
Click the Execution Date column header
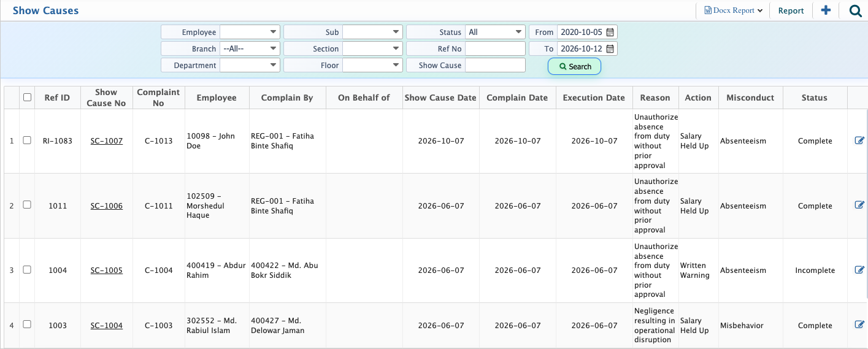coord(594,98)
